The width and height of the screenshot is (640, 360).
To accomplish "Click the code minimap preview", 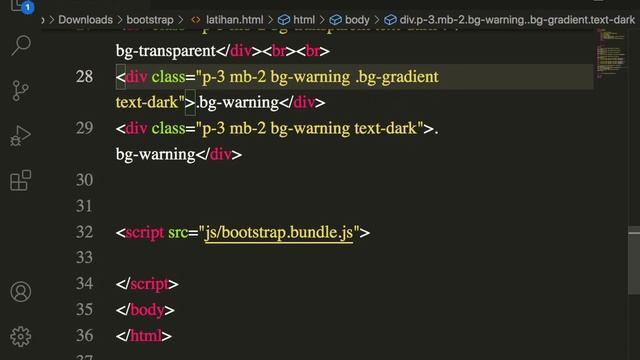I will click(611, 53).
